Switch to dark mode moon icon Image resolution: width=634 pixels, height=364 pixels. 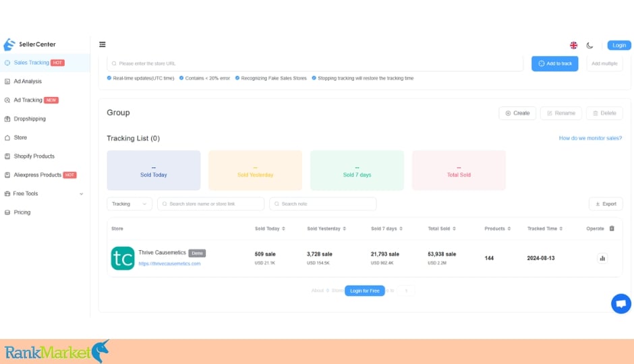pos(589,45)
